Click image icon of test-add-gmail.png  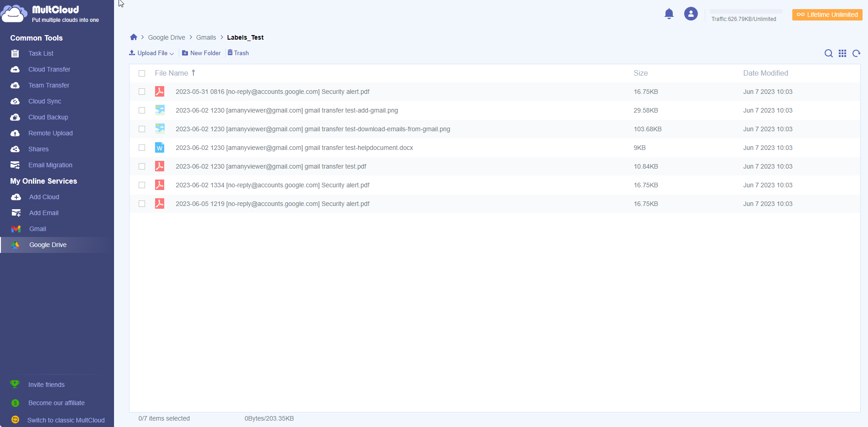point(160,110)
